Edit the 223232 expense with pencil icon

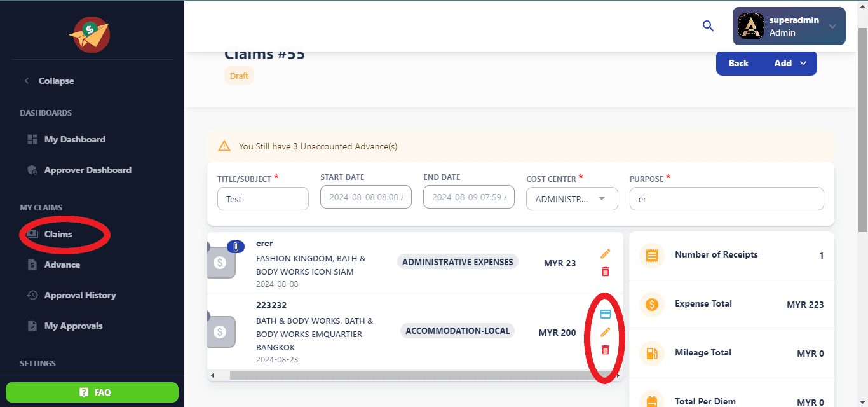coord(605,332)
